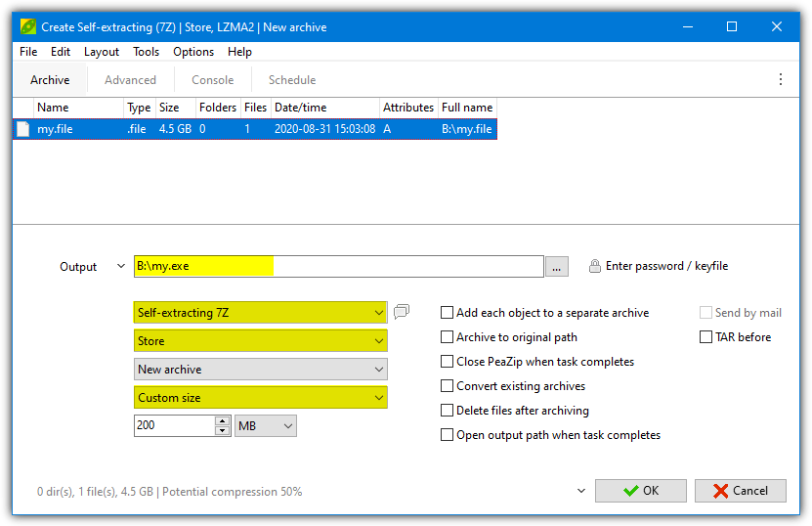Switch to the Archive tab
This screenshot has height=526, width=812.
(50, 80)
